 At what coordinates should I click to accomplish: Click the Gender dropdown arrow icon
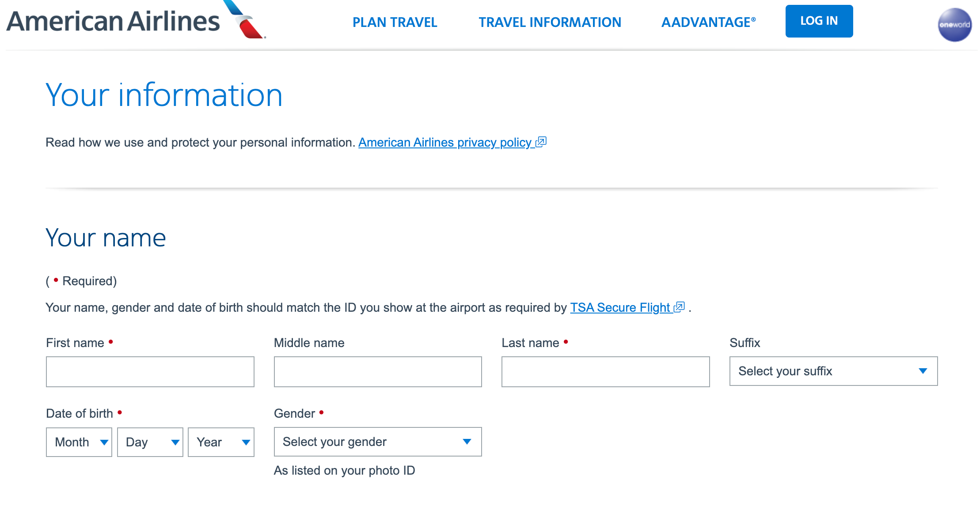click(467, 442)
